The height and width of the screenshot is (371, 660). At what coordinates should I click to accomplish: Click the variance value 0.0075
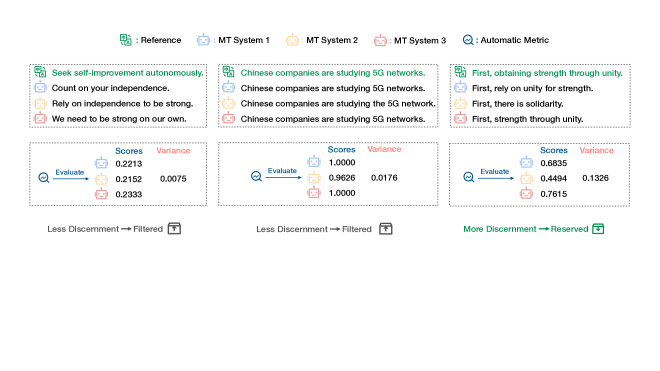173,179
